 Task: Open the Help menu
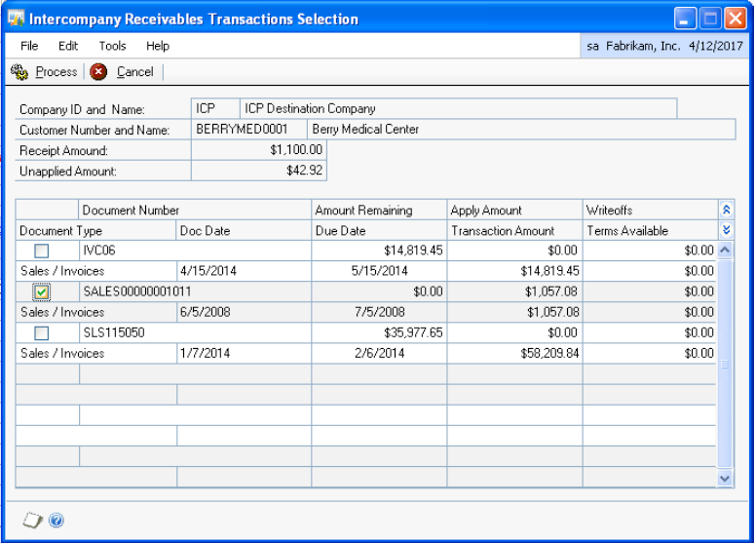pyautogui.click(x=158, y=46)
